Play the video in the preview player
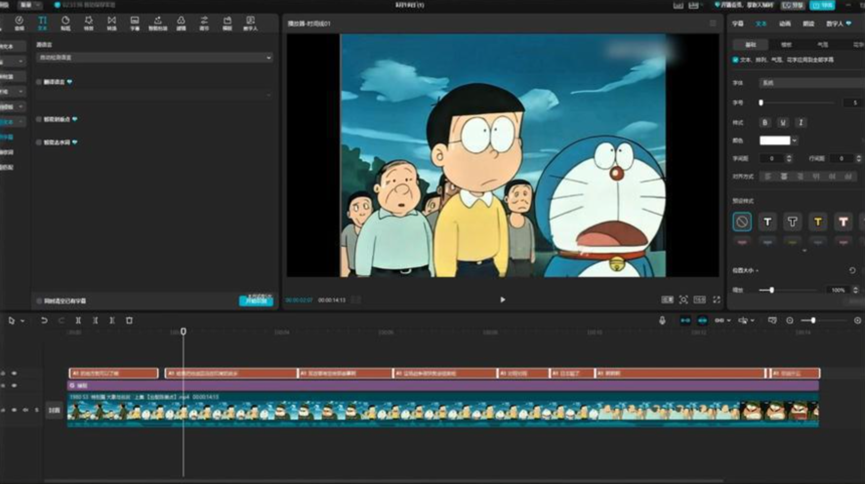The width and height of the screenshot is (865, 484). pyautogui.click(x=503, y=300)
